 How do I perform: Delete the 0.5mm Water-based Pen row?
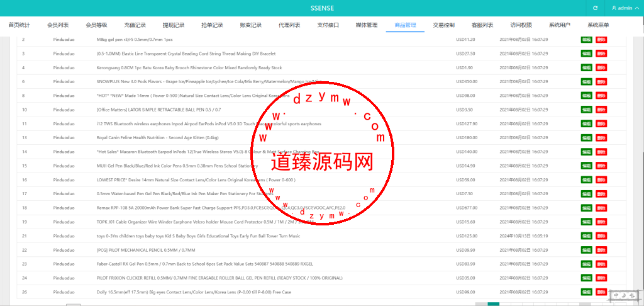[x=601, y=194]
